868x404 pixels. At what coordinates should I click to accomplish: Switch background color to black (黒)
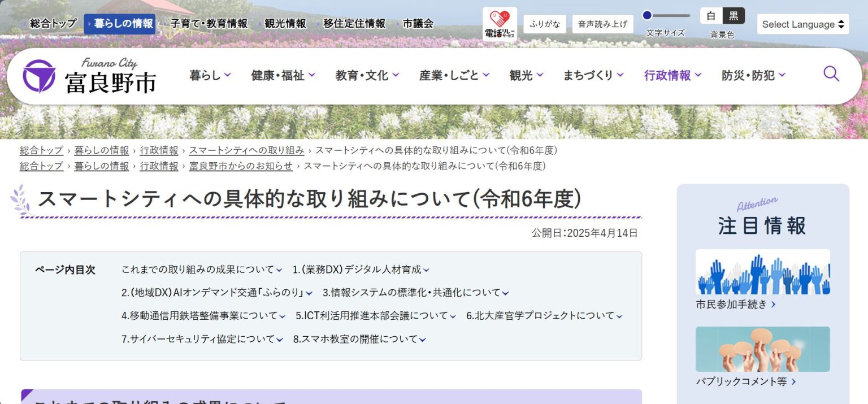tap(734, 16)
